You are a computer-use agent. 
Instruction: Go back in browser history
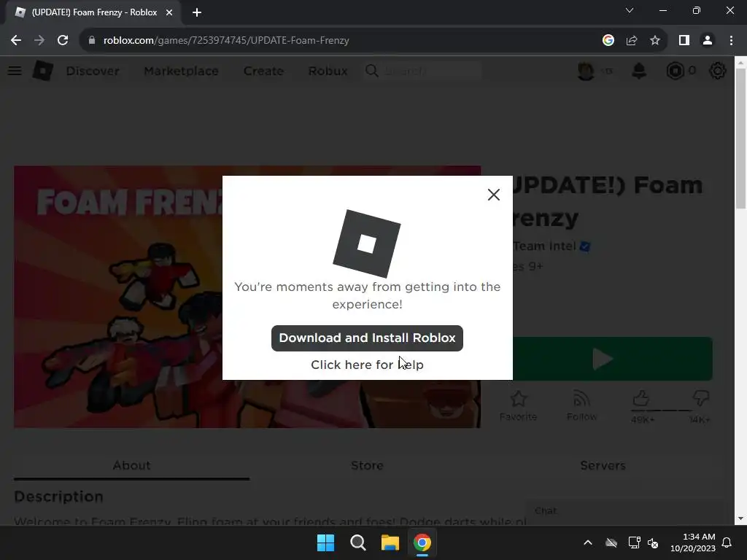tap(16, 41)
